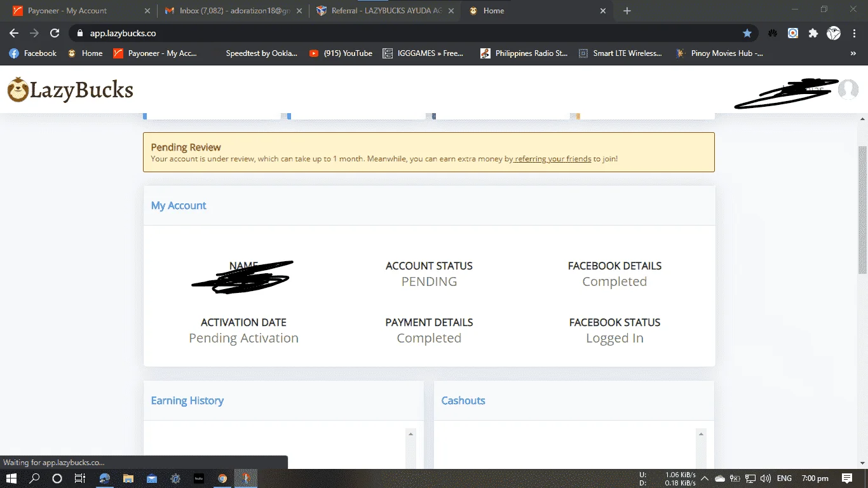Screen dimensions: 868x488
Task: Open the Philippines Radio St... bookmark
Action: (524, 53)
